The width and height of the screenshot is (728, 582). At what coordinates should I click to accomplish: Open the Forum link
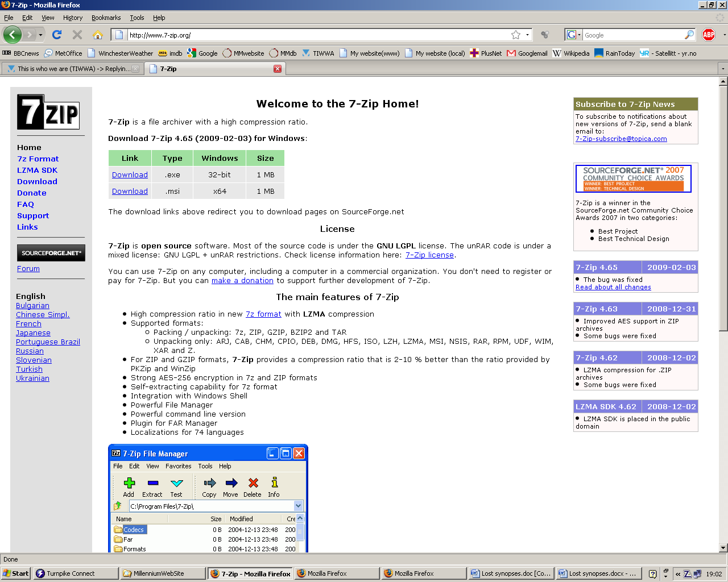coord(28,269)
